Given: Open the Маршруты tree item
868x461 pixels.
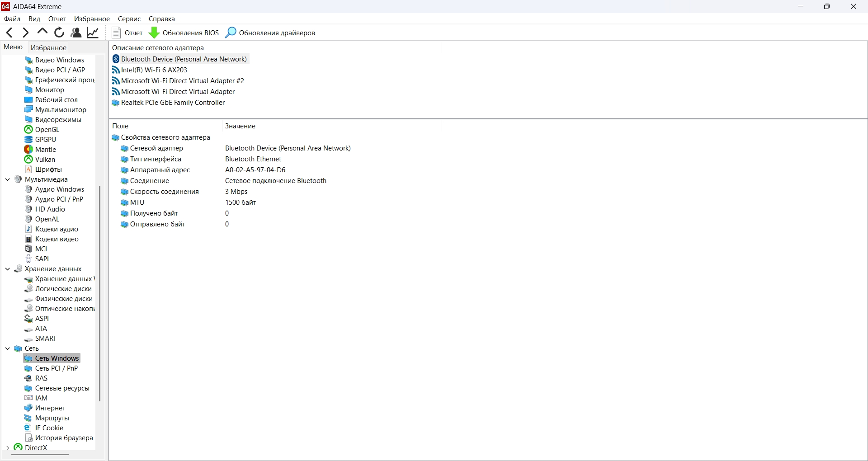Looking at the screenshot, I should click(47, 418).
